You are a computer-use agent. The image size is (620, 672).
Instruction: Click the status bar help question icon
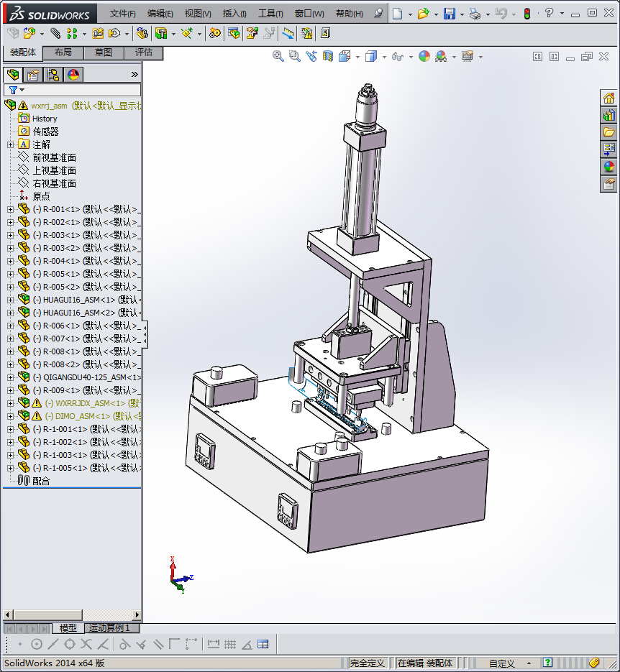(x=547, y=663)
